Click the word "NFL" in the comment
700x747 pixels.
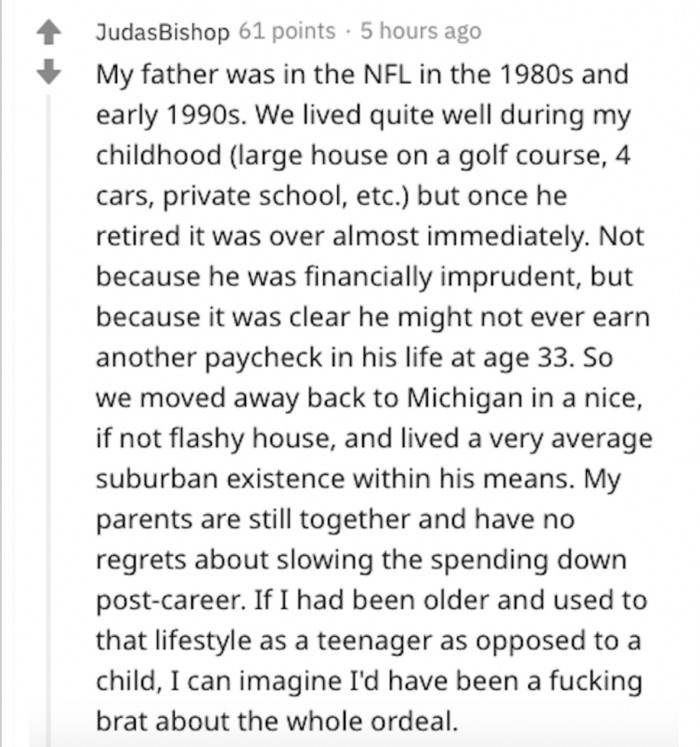click(388, 74)
